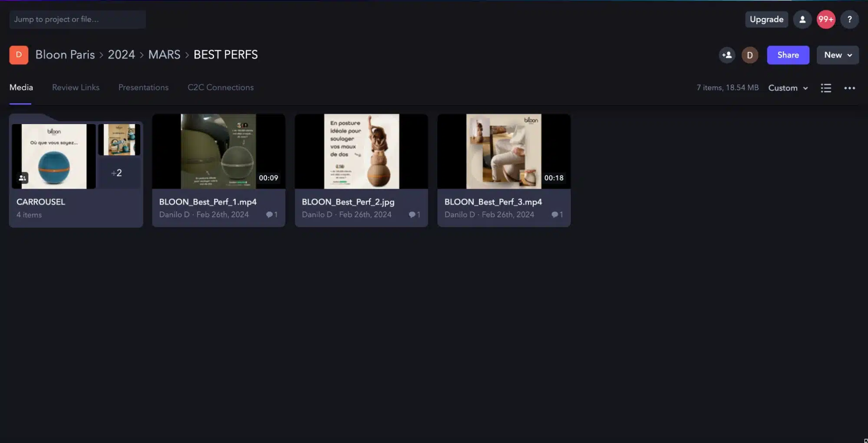Go to C2C Connections tab
The height and width of the screenshot is (443, 868).
tap(221, 87)
